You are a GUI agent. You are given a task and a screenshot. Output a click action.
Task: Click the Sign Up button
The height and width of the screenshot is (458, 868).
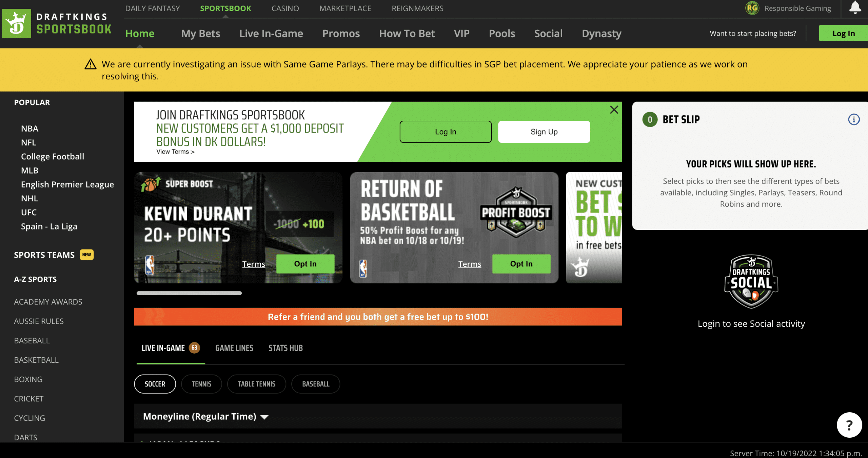[x=544, y=132]
